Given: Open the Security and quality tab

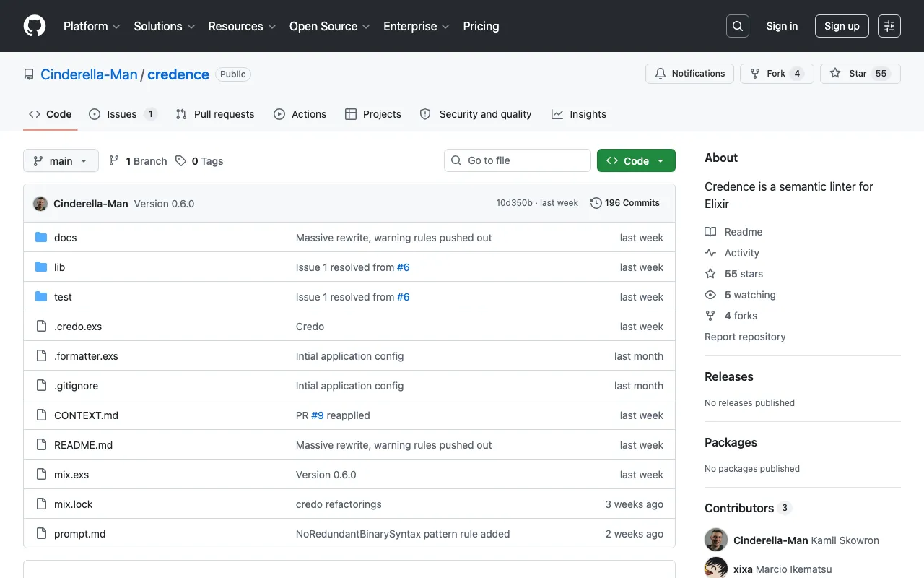Looking at the screenshot, I should click(x=476, y=114).
